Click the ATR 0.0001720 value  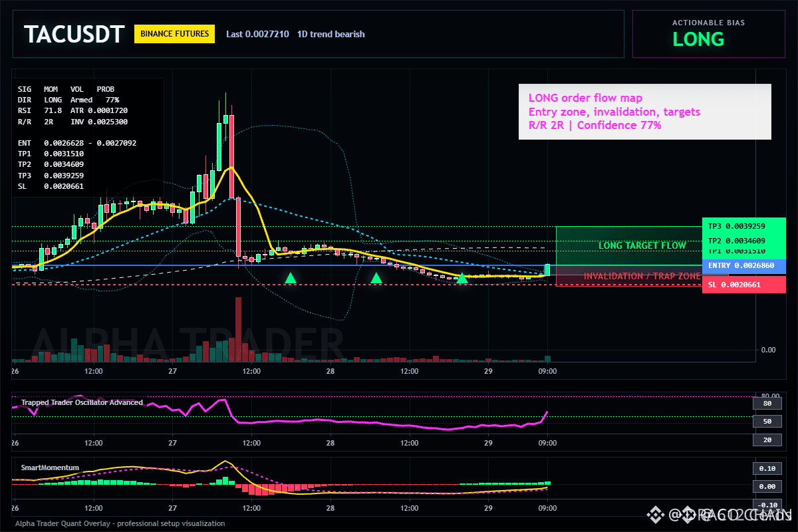pos(98,110)
